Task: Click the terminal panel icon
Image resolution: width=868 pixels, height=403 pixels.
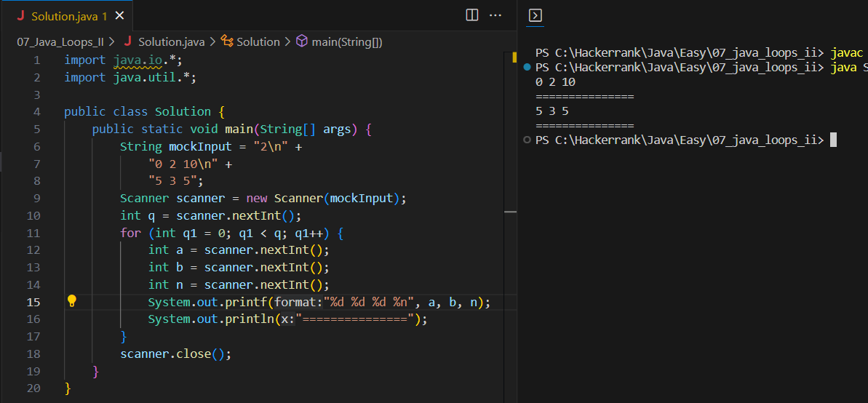Action: pyautogui.click(x=535, y=15)
